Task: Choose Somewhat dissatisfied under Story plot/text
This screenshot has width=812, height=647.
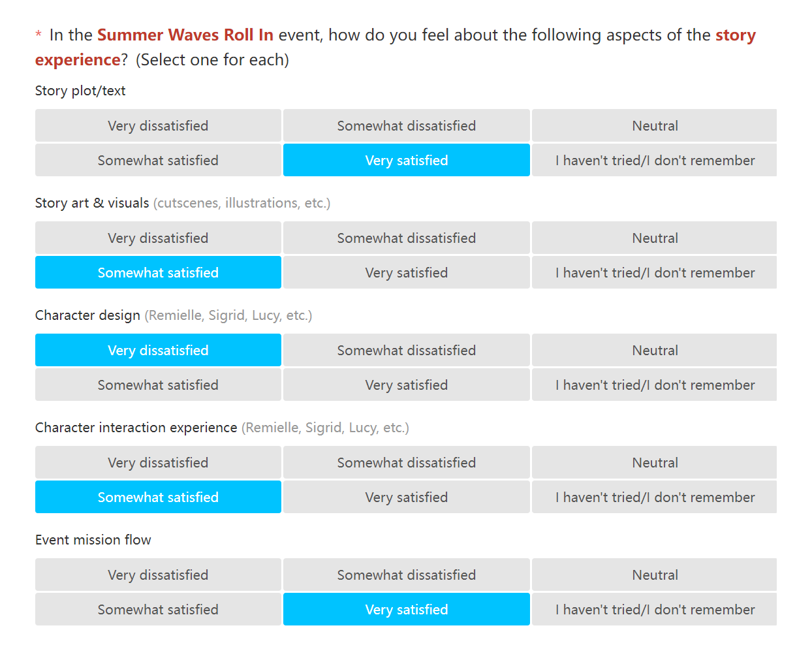Action: click(x=407, y=125)
